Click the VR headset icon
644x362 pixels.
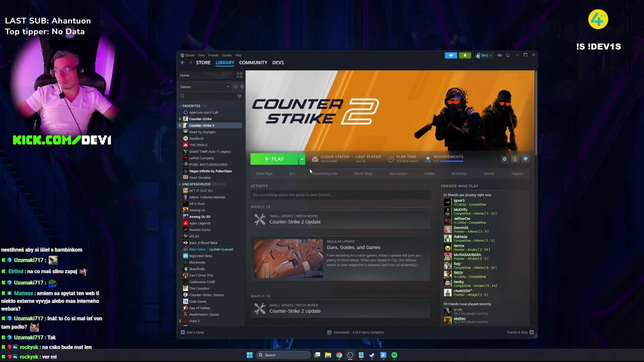coord(500,55)
